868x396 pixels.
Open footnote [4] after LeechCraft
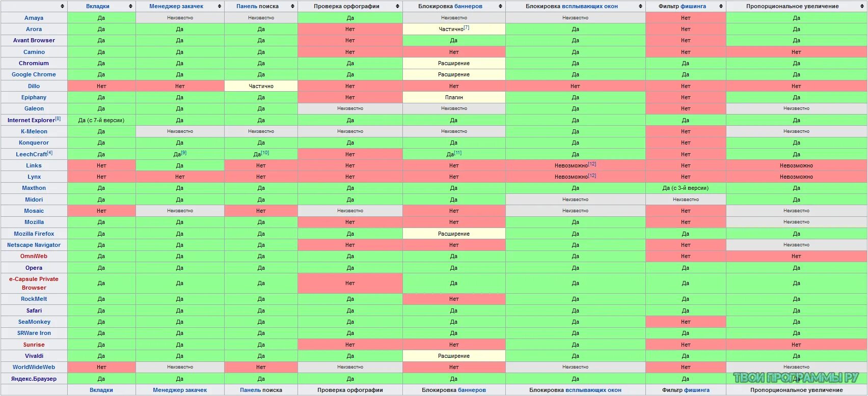point(49,153)
